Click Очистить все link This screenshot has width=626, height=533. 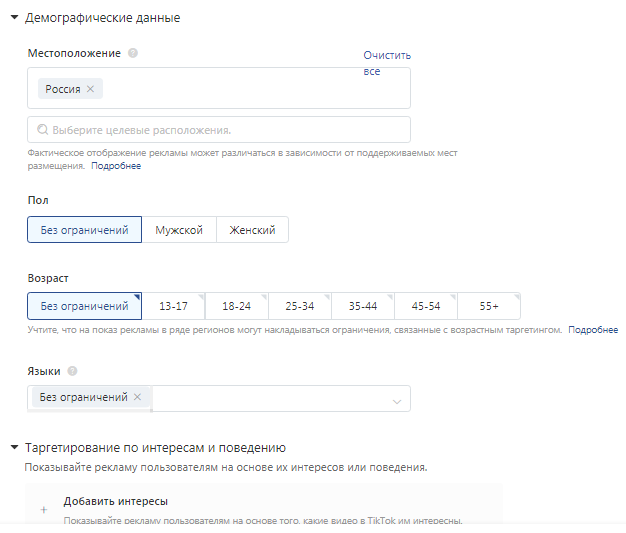pyautogui.click(x=387, y=63)
